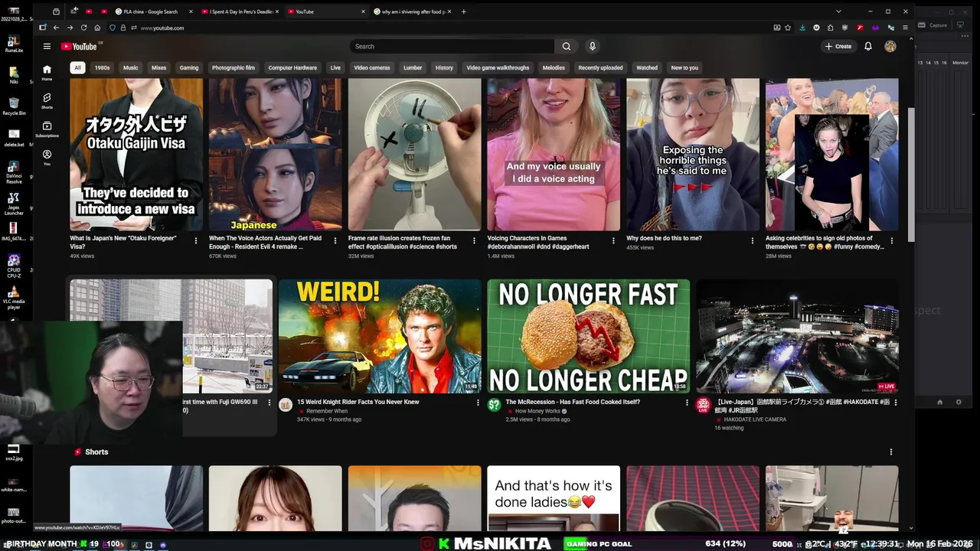Open 15 Weird Knight Rider Facts title
Viewport: 980px width, 551px height.
(358, 402)
